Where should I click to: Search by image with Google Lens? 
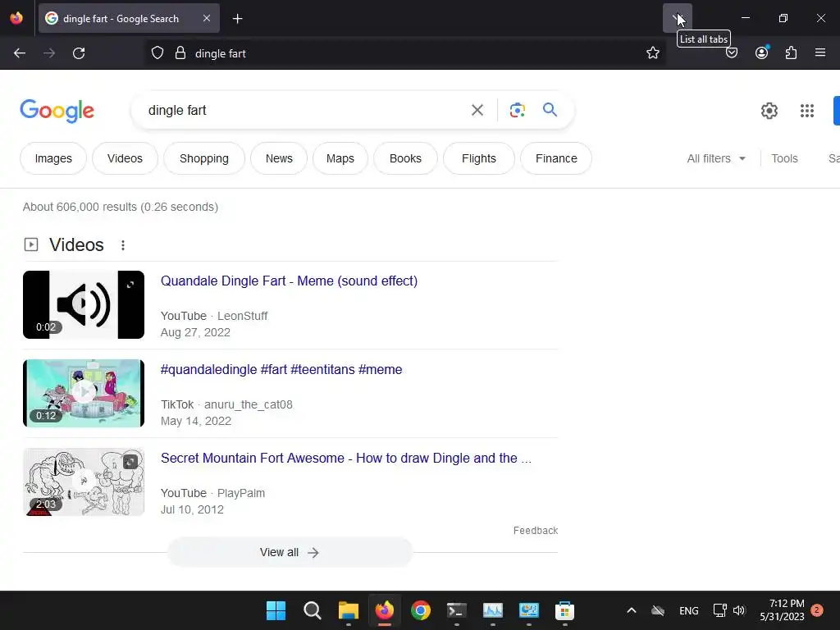[x=517, y=111]
